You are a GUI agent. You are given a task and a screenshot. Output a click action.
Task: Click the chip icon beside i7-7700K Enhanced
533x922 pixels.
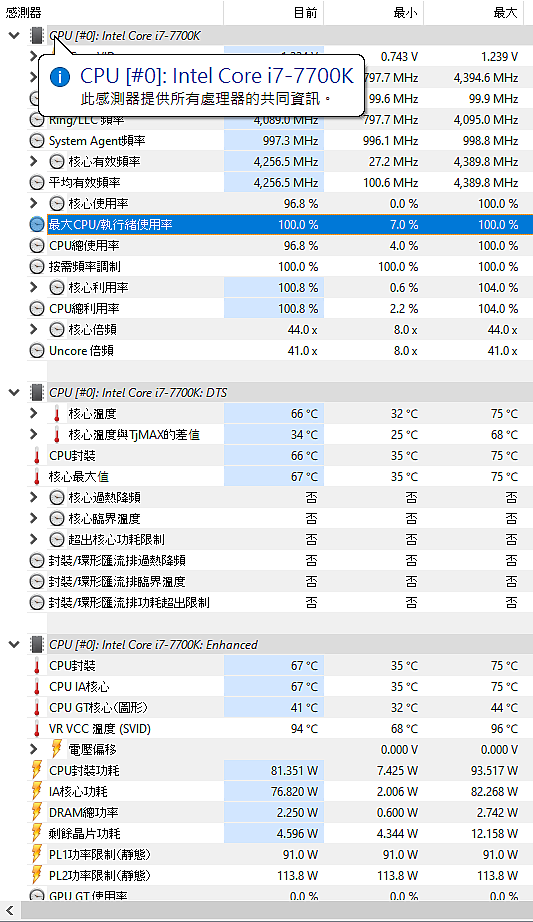[37, 644]
